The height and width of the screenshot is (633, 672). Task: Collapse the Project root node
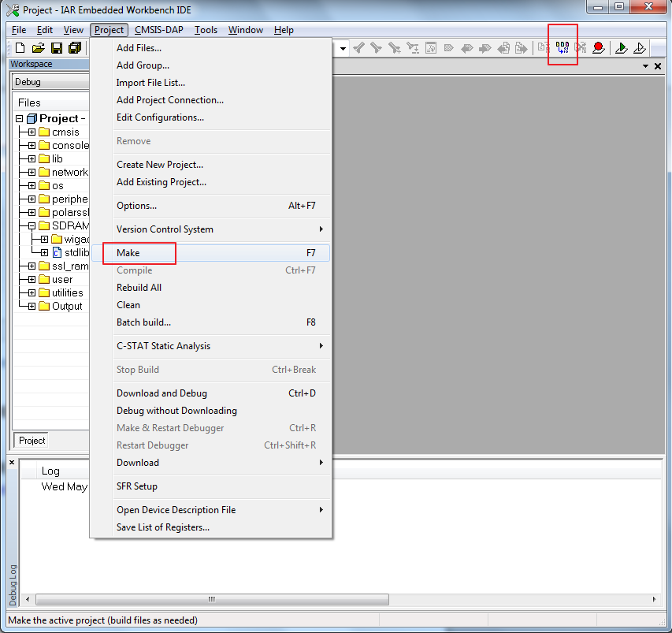19,118
